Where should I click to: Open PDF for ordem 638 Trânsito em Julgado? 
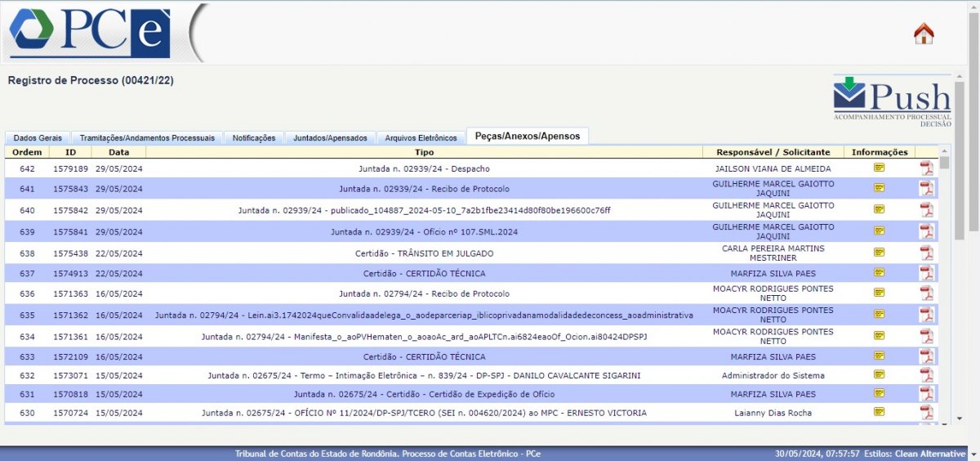(926, 253)
